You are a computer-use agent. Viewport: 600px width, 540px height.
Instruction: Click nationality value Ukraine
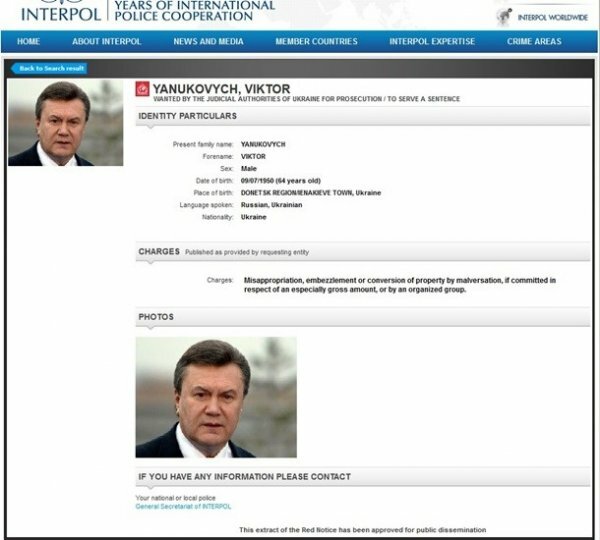(253, 217)
